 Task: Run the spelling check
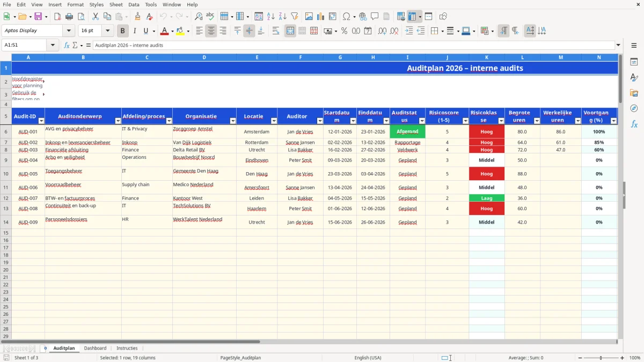(210, 17)
